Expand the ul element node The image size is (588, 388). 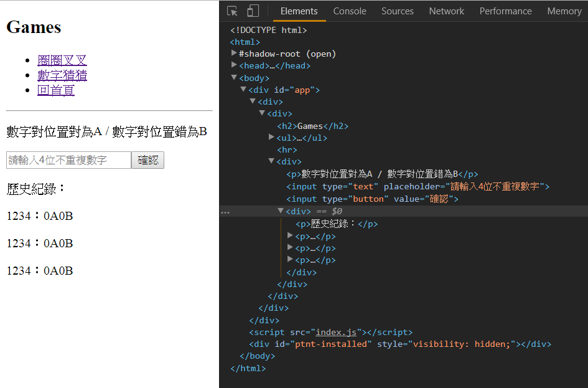[271, 137]
